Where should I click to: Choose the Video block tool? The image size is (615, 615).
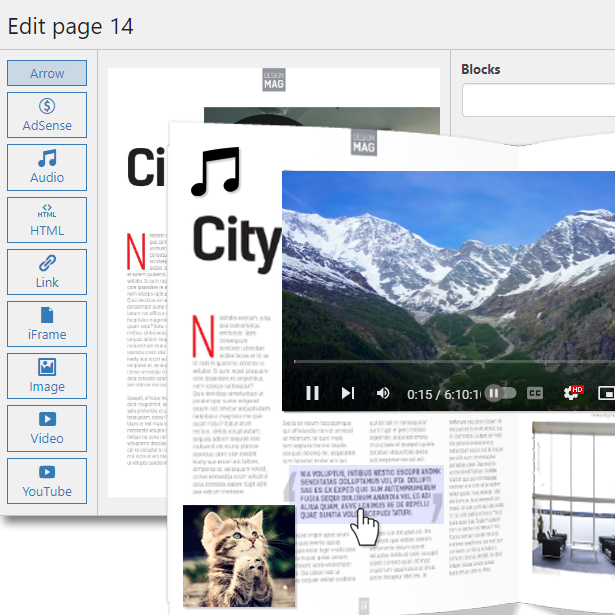pyautogui.click(x=47, y=427)
